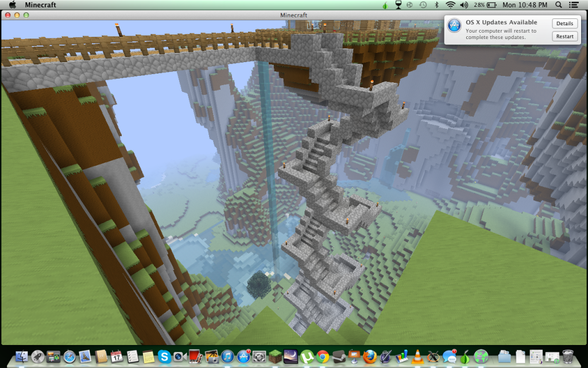Open Mission Control in the Dock
This screenshot has height=368, width=588.
[x=53, y=356]
